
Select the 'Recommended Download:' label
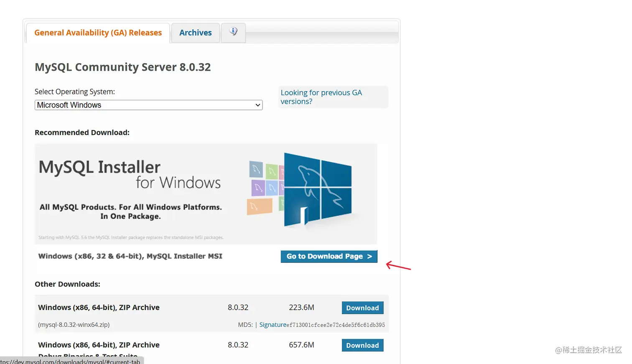click(82, 132)
